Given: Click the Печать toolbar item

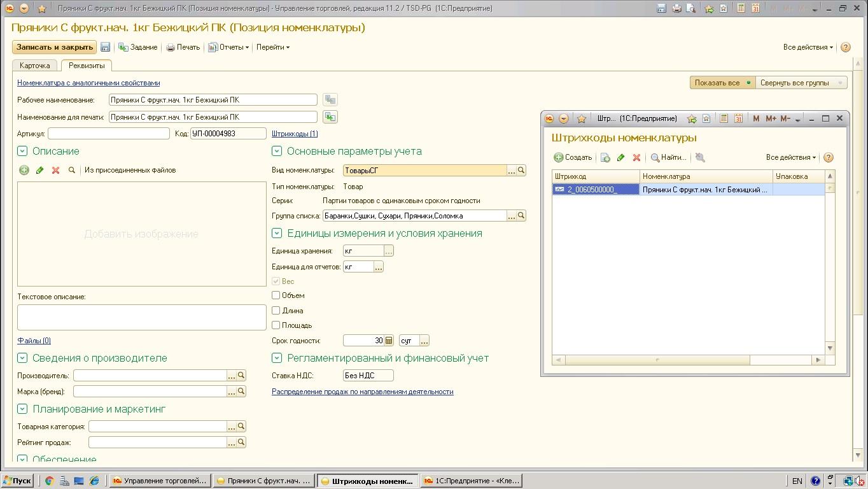Looking at the screenshot, I should tap(183, 47).
